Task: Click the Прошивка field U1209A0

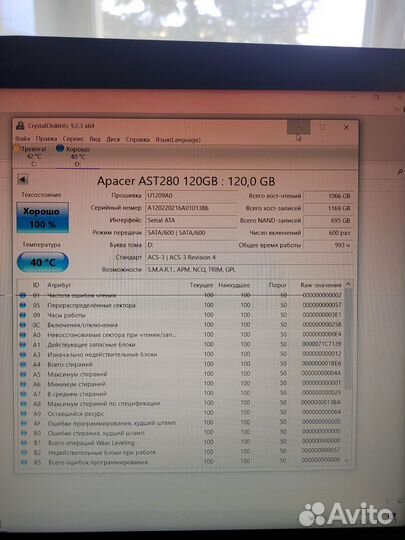Action: (191, 196)
